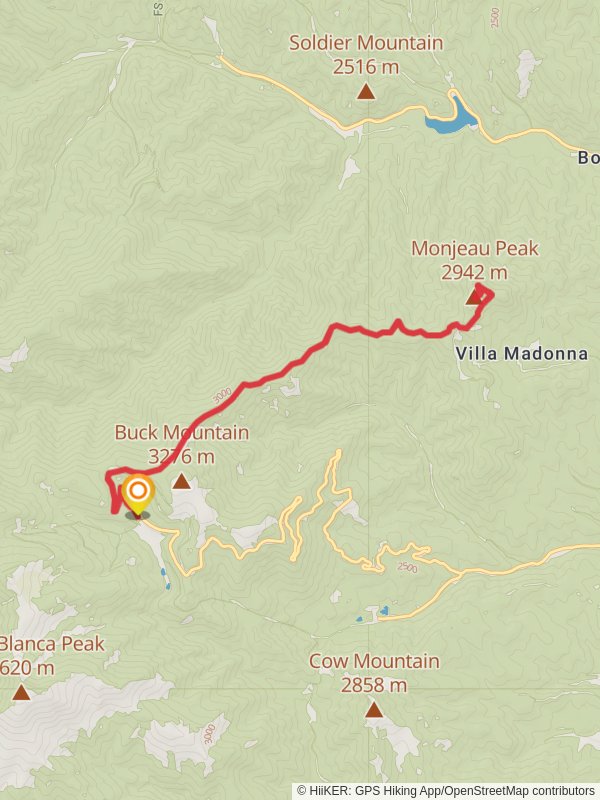
Task: Click the blue lake near Soldier Mountain
Action: [x=451, y=116]
